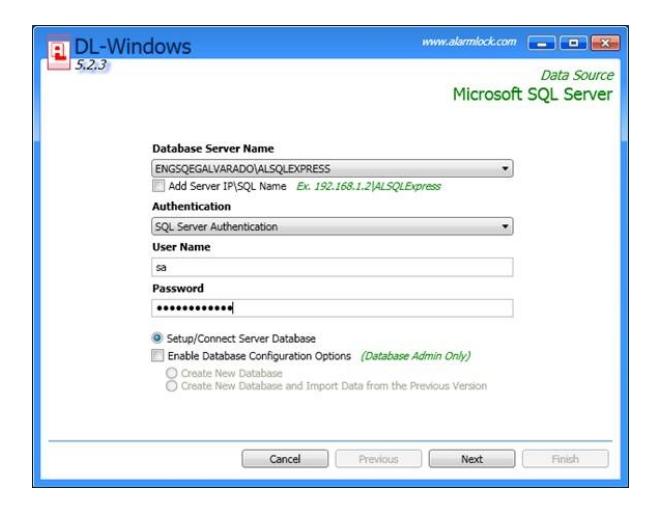The height and width of the screenshot is (508, 656).
Task: Click the DL-Windows title text
Action: point(133,46)
